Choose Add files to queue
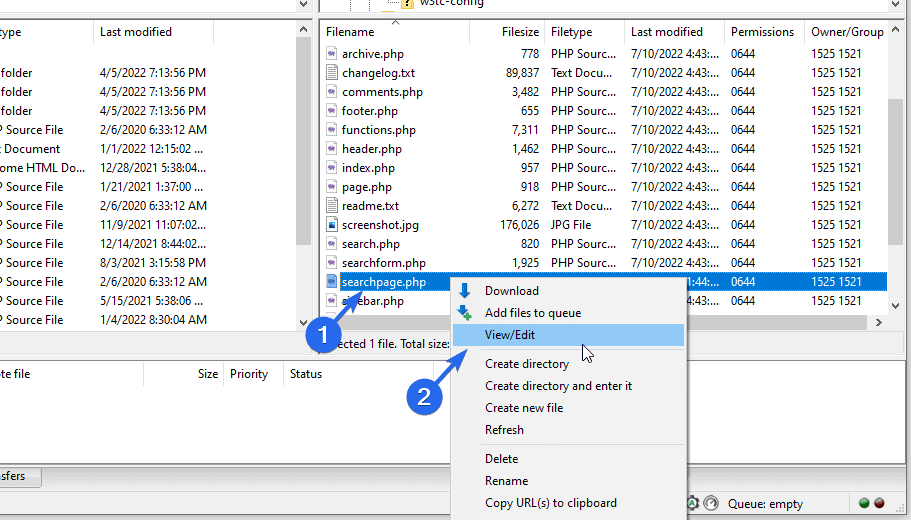 (569, 313)
